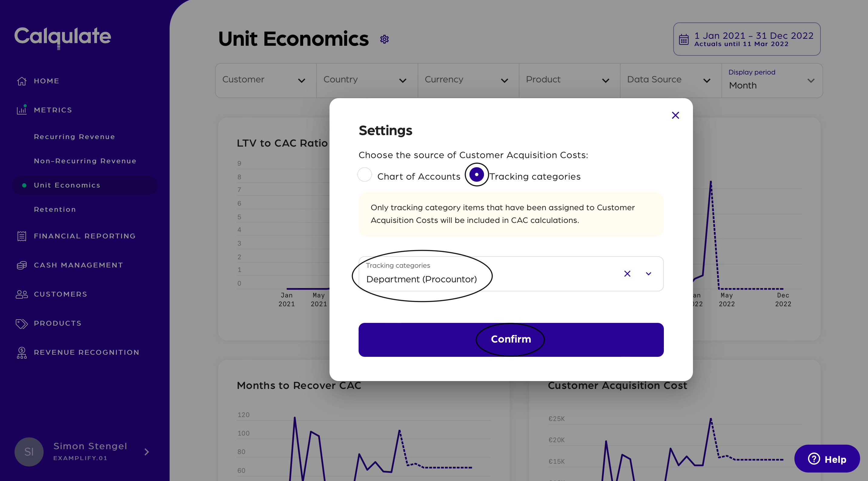Close the Settings dialog with X

click(x=675, y=115)
